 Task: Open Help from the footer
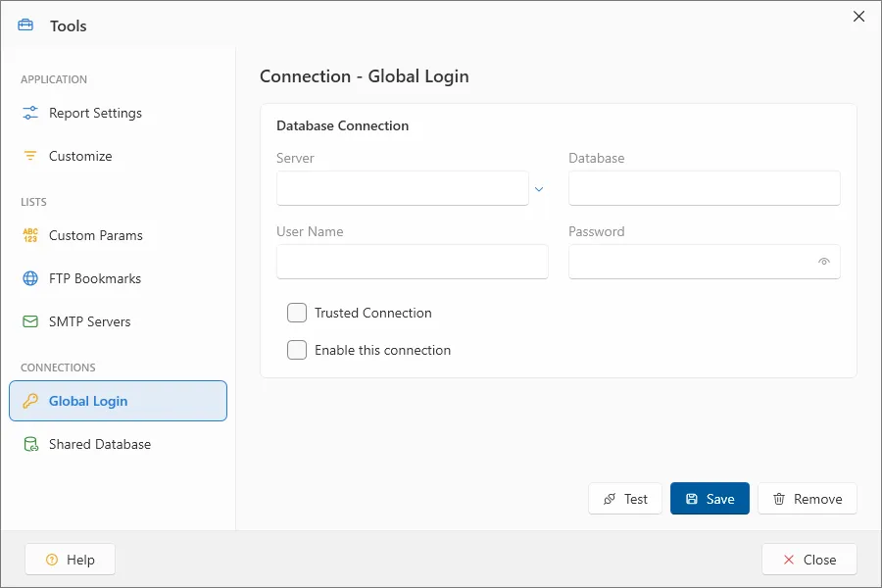point(70,560)
